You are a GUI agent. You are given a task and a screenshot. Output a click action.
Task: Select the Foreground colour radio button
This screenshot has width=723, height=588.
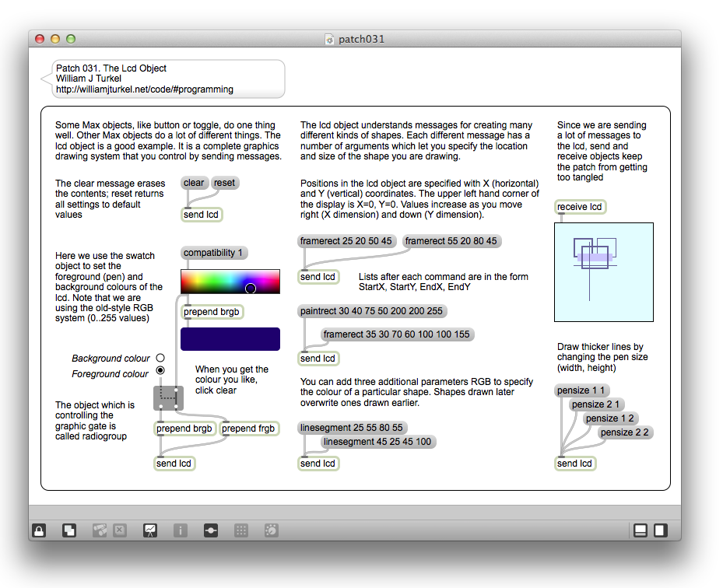(x=160, y=370)
